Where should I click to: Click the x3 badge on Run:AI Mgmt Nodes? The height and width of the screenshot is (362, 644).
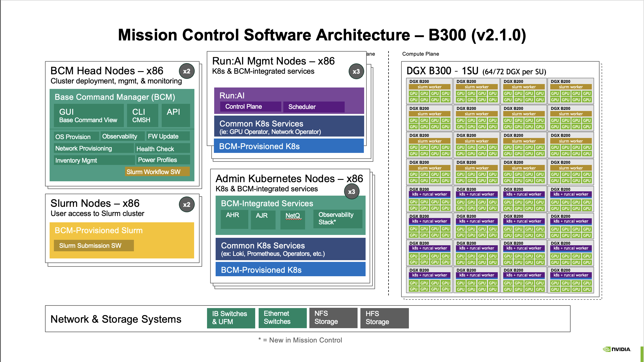pyautogui.click(x=356, y=71)
